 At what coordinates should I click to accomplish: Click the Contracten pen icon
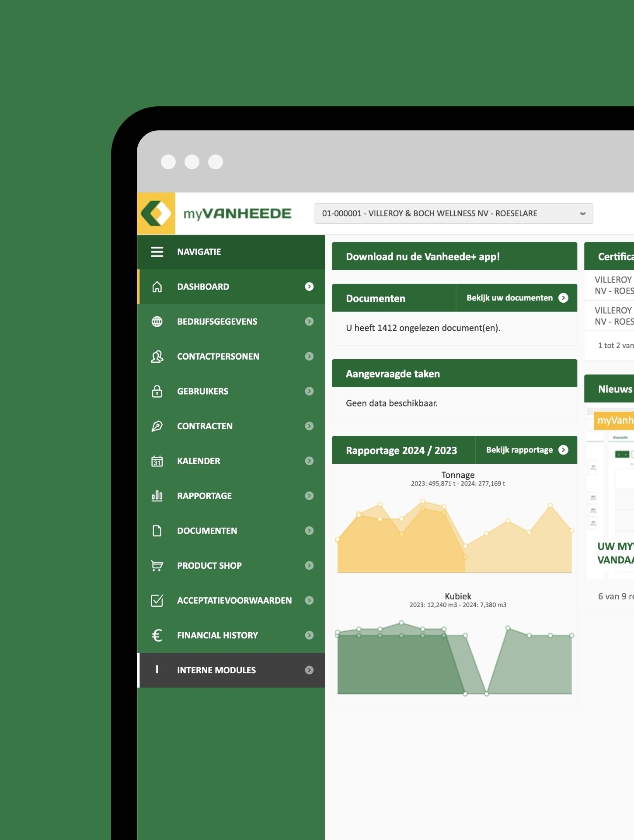point(157,426)
